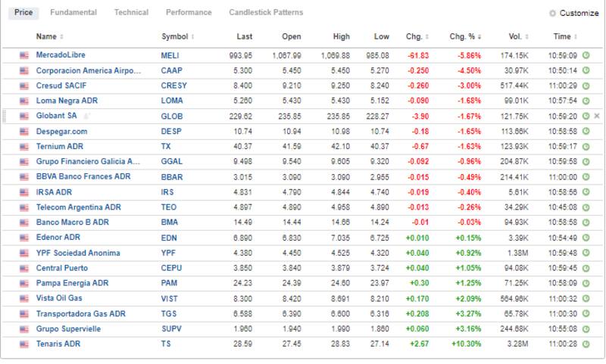The width and height of the screenshot is (606, 364).
Task: Show the Performance tab
Action: pos(189,13)
